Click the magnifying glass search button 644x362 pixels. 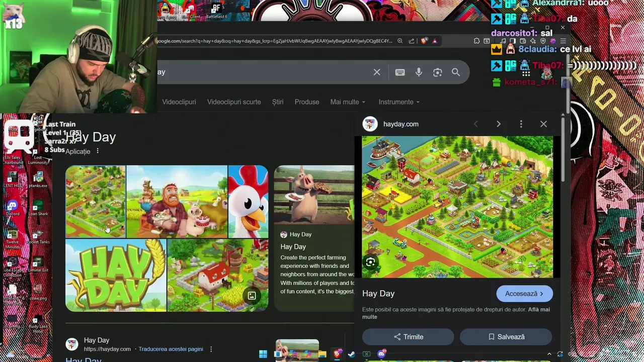[456, 72]
